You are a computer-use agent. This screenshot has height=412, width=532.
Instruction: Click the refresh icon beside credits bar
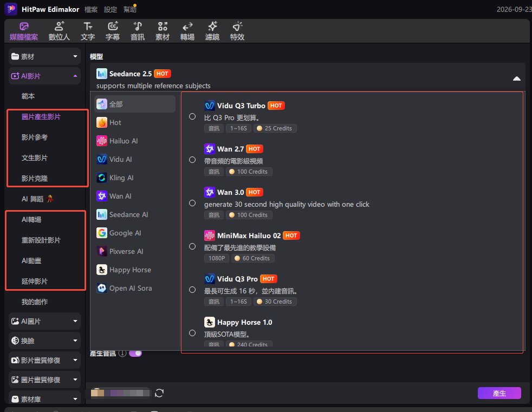pyautogui.click(x=159, y=393)
